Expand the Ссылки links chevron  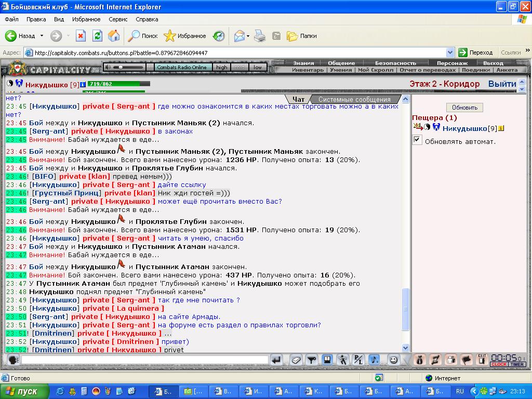coord(528,51)
